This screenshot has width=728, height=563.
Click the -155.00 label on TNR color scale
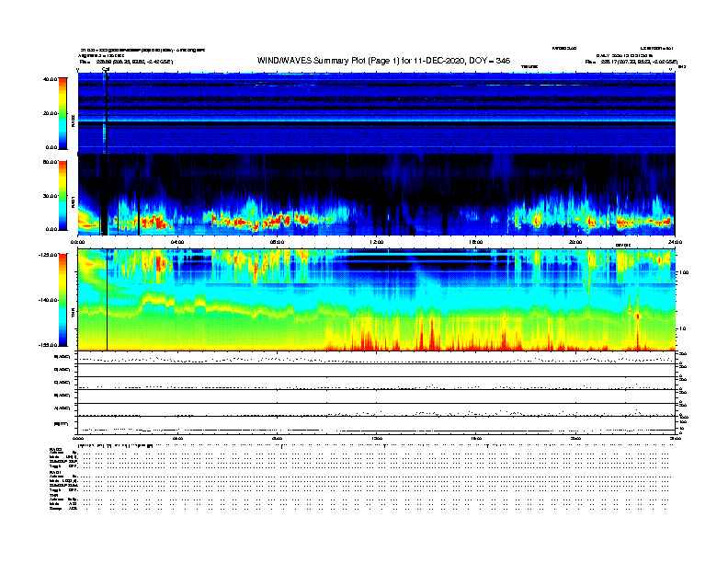49,345
